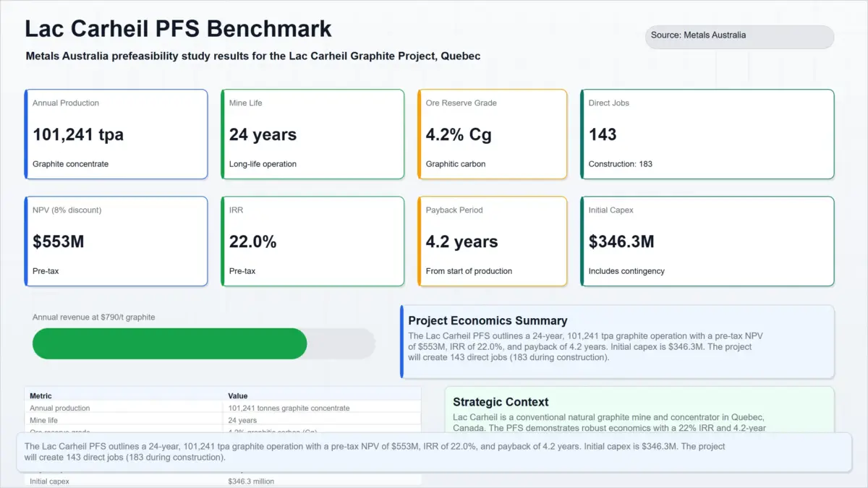868x488 pixels.
Task: Click the overlay summary tooltip text box
Action: tap(433, 453)
